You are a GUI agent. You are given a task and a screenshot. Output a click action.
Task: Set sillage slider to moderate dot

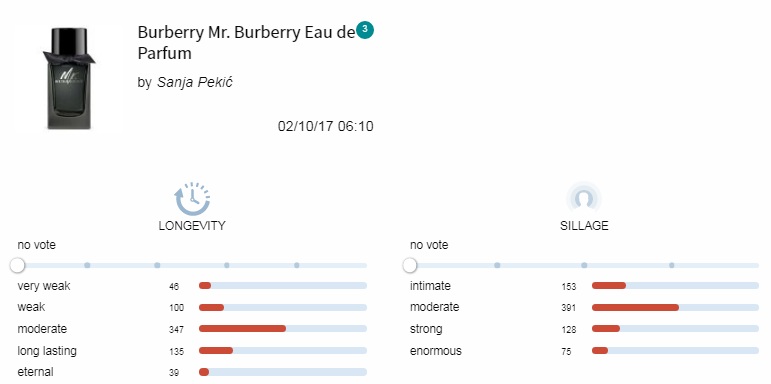point(584,265)
